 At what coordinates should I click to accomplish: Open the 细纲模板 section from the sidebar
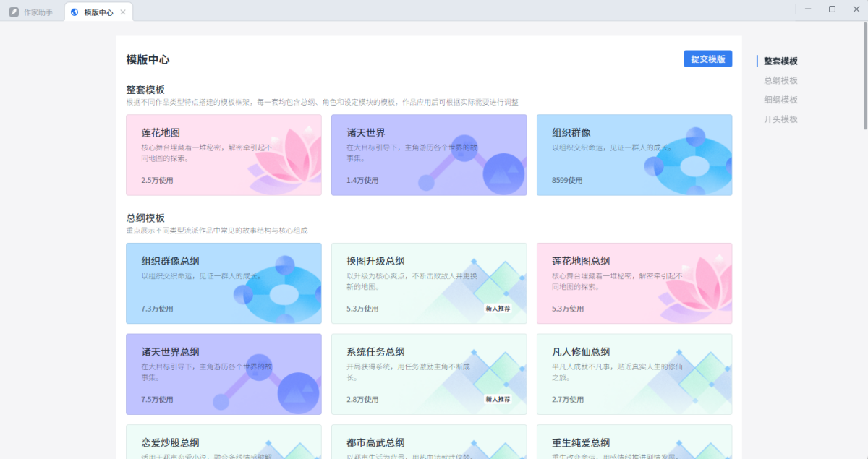coord(780,99)
